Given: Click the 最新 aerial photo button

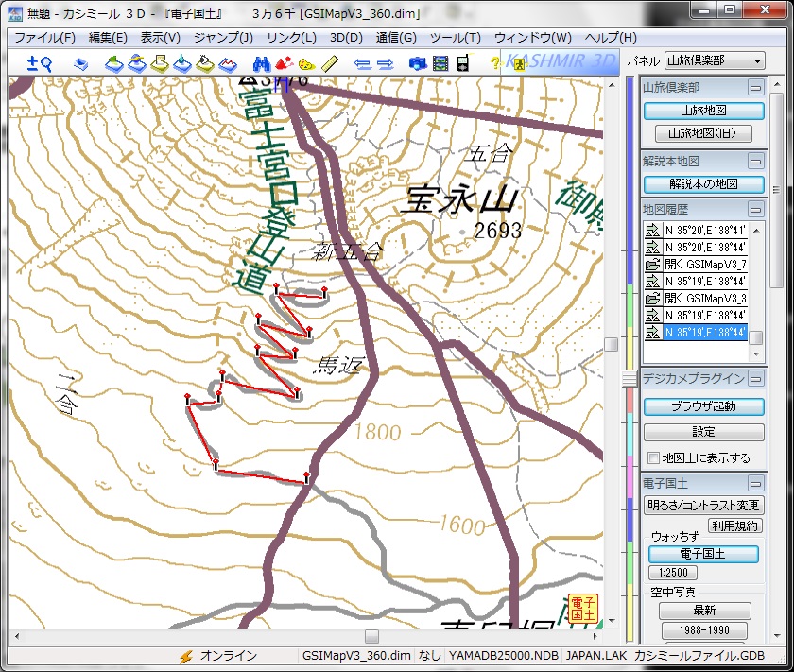Looking at the screenshot, I should (x=704, y=611).
